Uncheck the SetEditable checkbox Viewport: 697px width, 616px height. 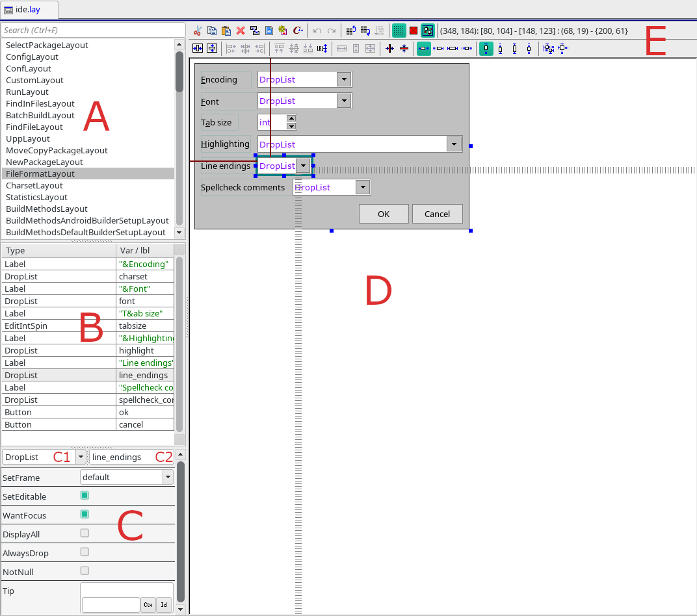coord(85,496)
